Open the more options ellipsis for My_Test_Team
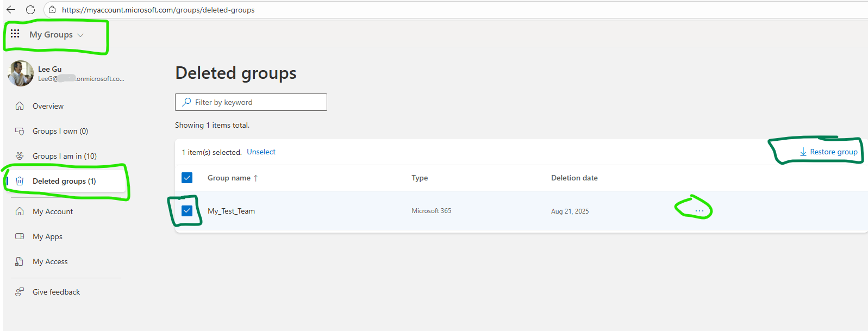The width and height of the screenshot is (868, 331). tap(700, 211)
